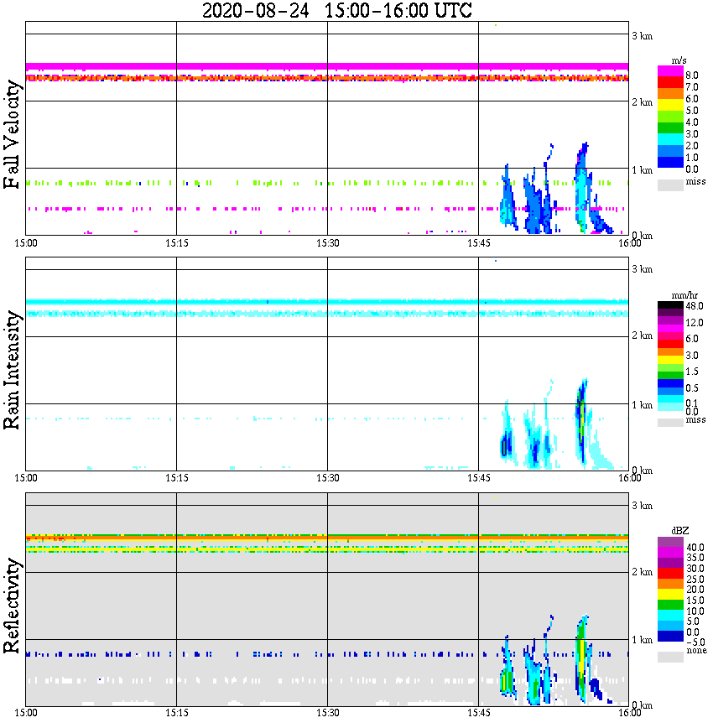Pick the cyan 5.0 swatch in dBZ legend

tap(670, 615)
